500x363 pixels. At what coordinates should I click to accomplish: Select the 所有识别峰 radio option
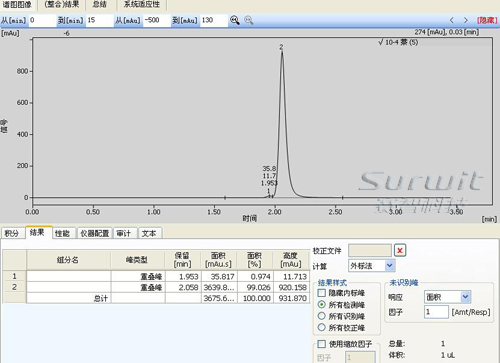322,316
